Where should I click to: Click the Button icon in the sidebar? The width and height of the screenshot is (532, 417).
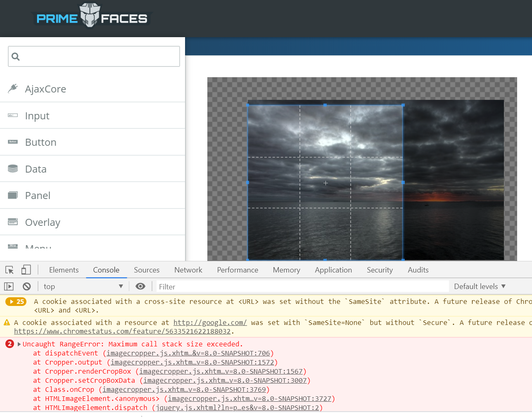(13, 142)
